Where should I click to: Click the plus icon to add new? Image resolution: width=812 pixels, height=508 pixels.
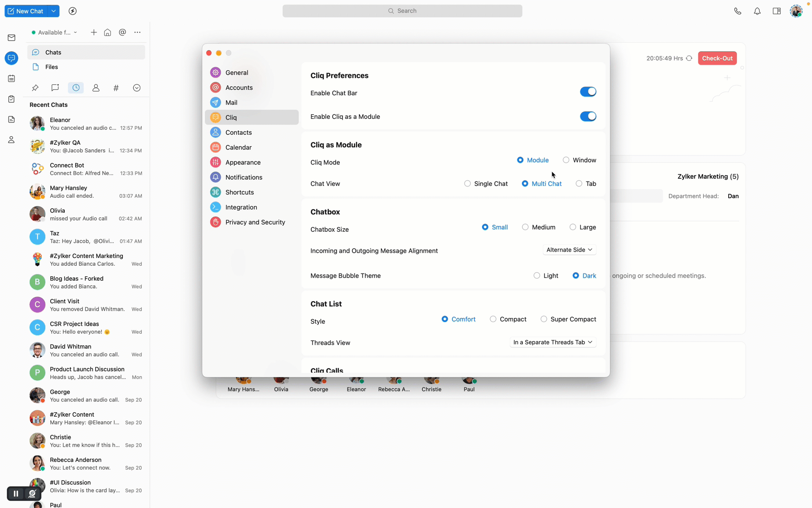93,32
